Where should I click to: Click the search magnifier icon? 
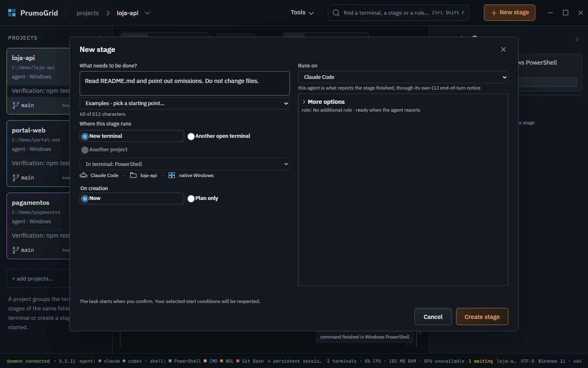[x=336, y=13]
